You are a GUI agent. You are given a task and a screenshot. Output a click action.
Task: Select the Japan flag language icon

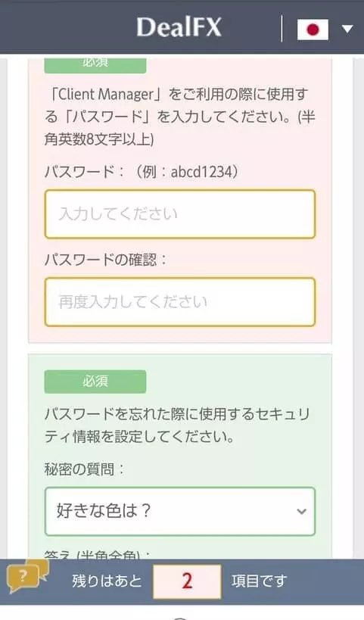(313, 30)
